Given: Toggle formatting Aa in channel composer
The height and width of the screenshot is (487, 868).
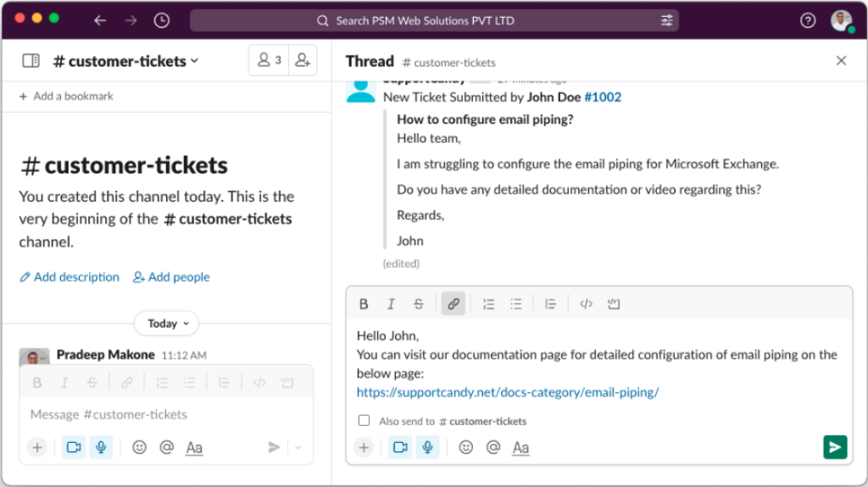Looking at the screenshot, I should coord(194,448).
